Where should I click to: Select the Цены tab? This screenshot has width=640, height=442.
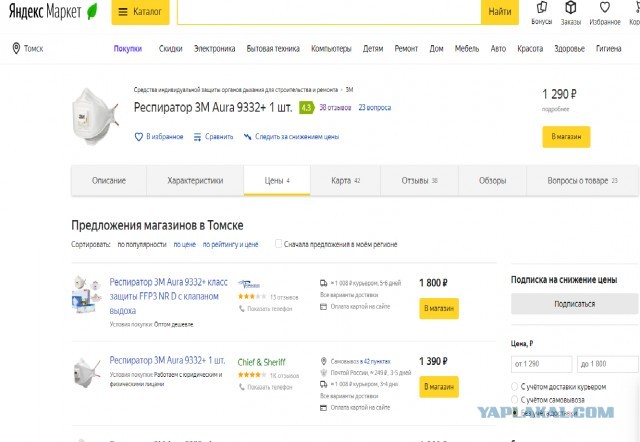tap(277, 180)
